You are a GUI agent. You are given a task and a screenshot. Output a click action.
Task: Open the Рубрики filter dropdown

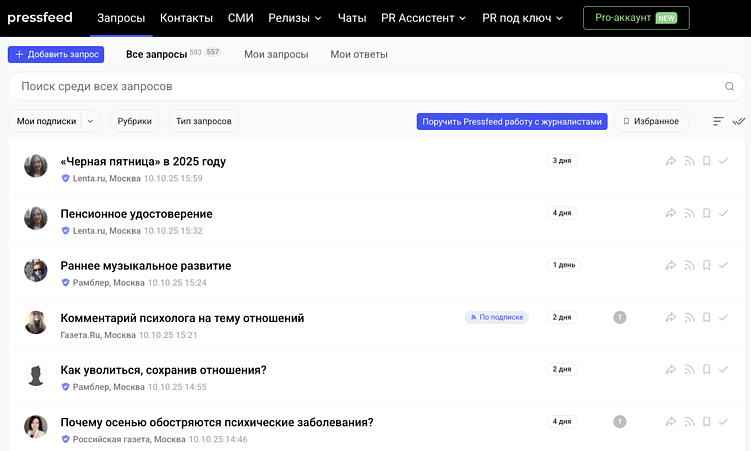coord(135,121)
